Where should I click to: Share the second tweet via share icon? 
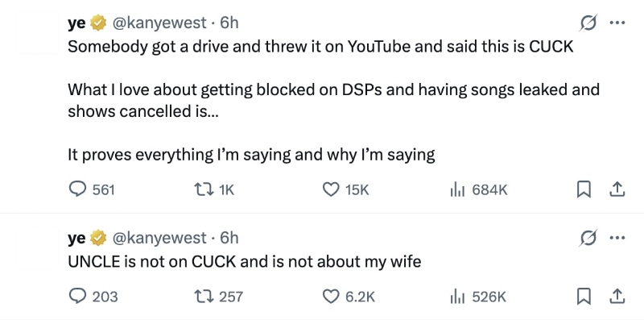[x=617, y=296]
